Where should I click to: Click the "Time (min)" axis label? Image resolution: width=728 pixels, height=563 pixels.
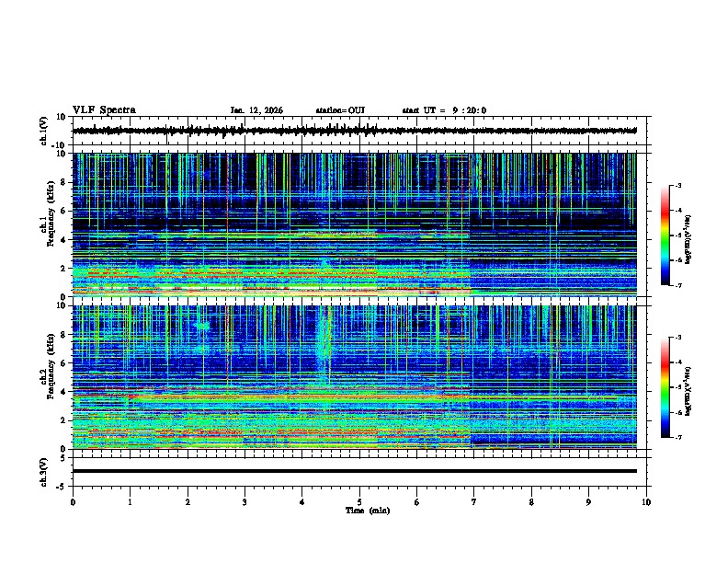[x=368, y=511]
